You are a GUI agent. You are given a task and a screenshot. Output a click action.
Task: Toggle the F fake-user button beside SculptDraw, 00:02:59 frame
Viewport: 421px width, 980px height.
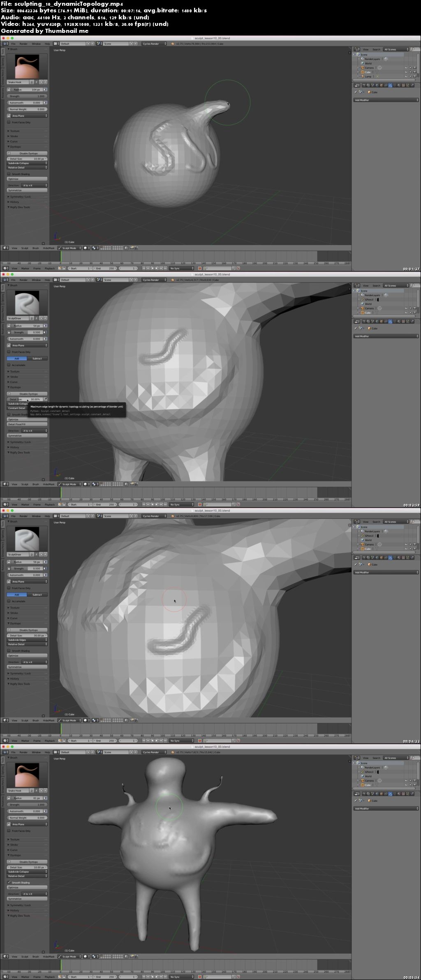point(37,318)
